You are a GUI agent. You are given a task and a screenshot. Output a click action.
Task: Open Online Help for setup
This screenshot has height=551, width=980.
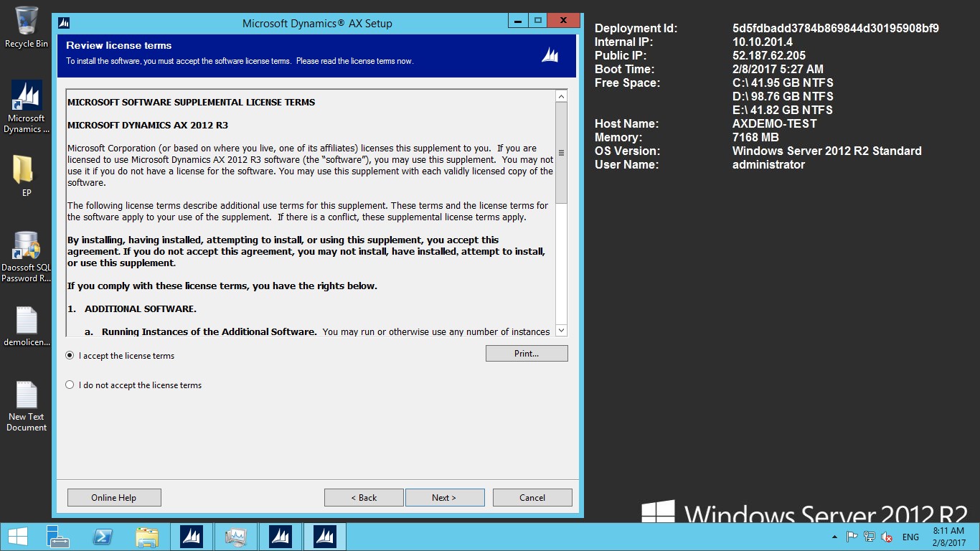pyautogui.click(x=114, y=498)
